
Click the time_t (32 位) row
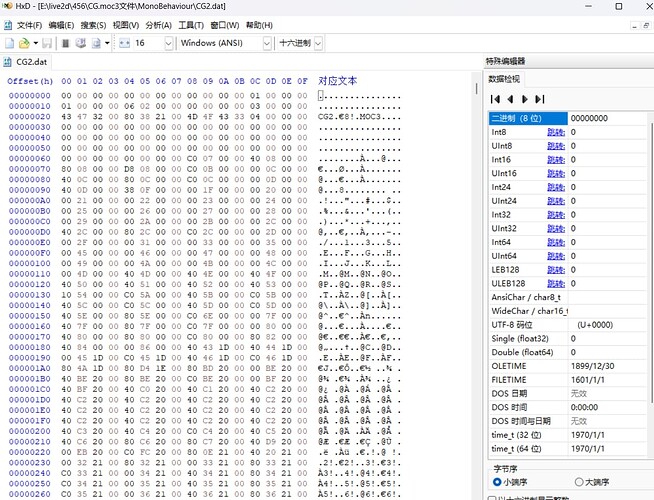pos(567,435)
